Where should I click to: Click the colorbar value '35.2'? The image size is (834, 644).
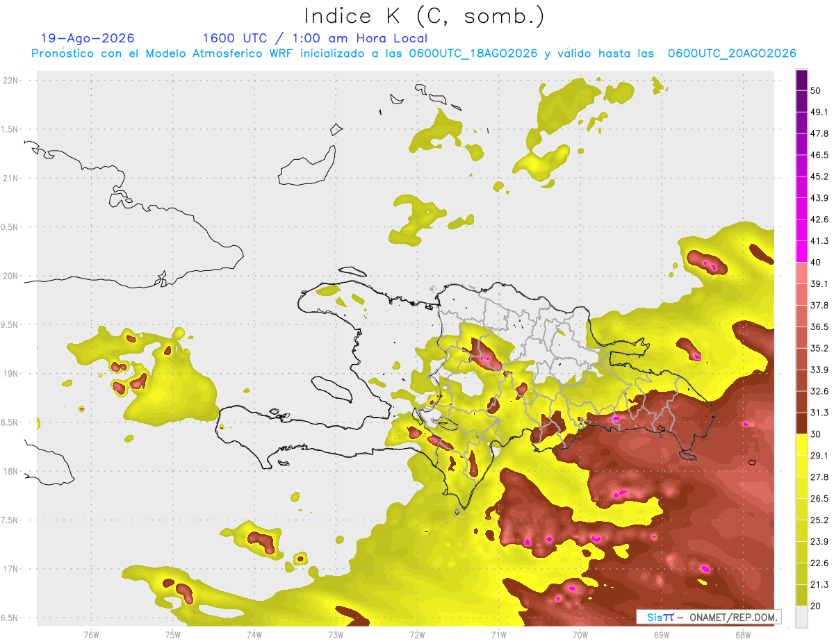[819, 348]
